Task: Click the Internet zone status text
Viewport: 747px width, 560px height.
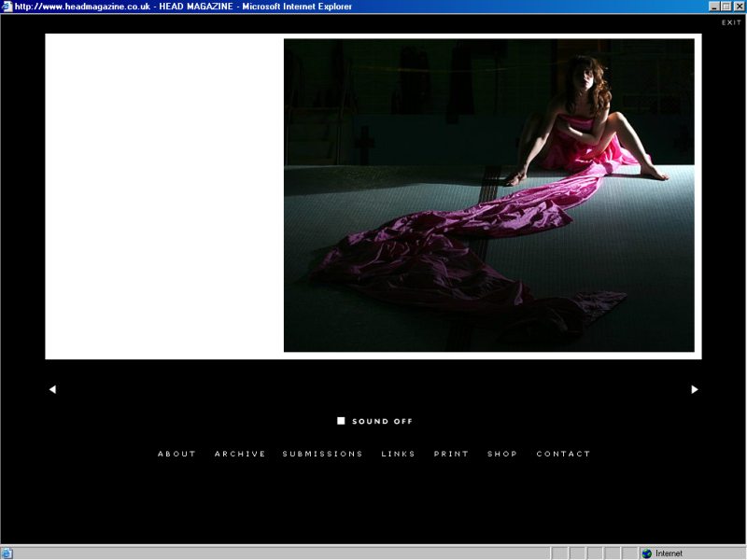Action: tap(669, 553)
